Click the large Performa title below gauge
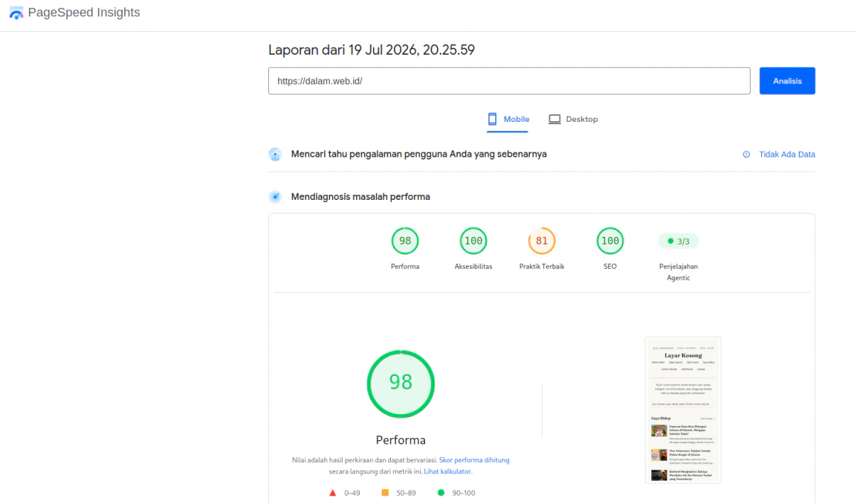This screenshot has height=504, width=857. tap(401, 440)
